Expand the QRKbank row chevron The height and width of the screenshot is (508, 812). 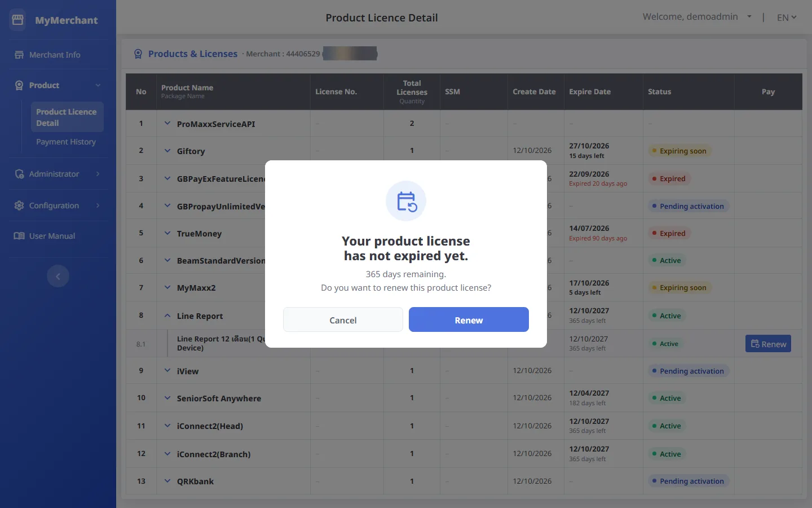(167, 481)
